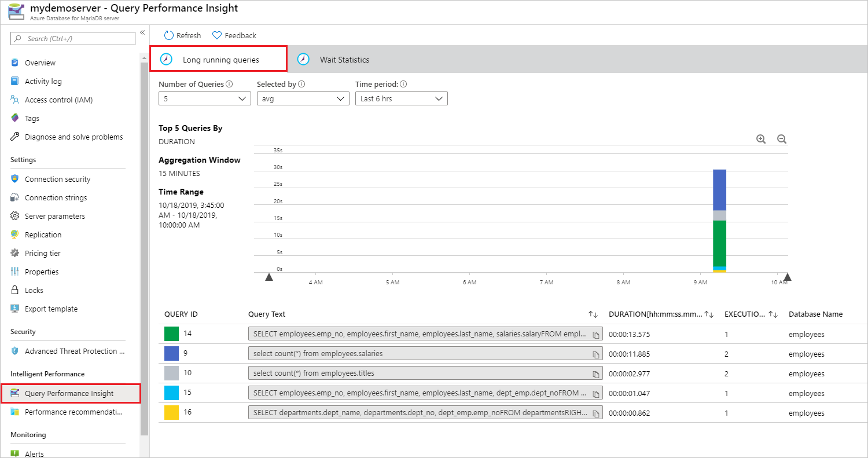Click the zoom in magnifier icon above chart

[x=761, y=139]
